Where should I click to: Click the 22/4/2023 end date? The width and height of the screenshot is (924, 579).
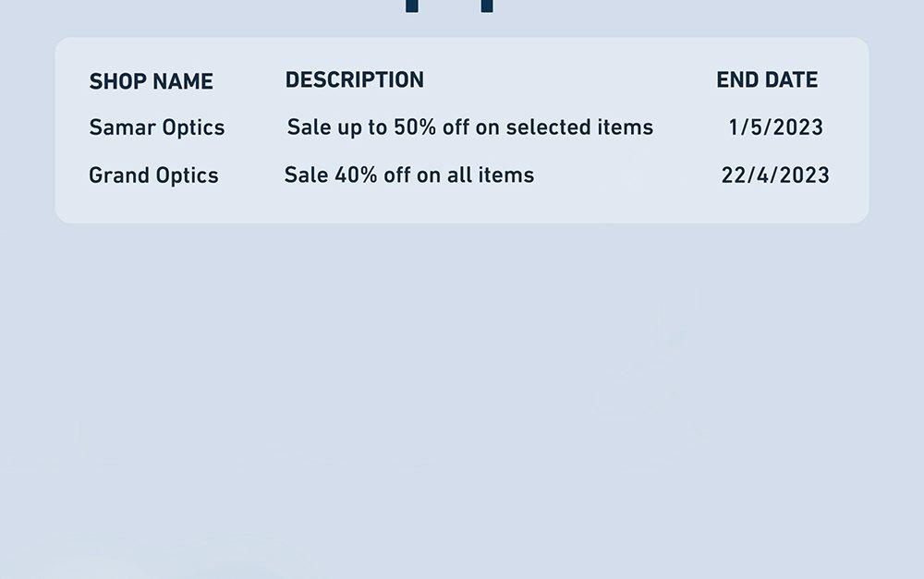[775, 175]
